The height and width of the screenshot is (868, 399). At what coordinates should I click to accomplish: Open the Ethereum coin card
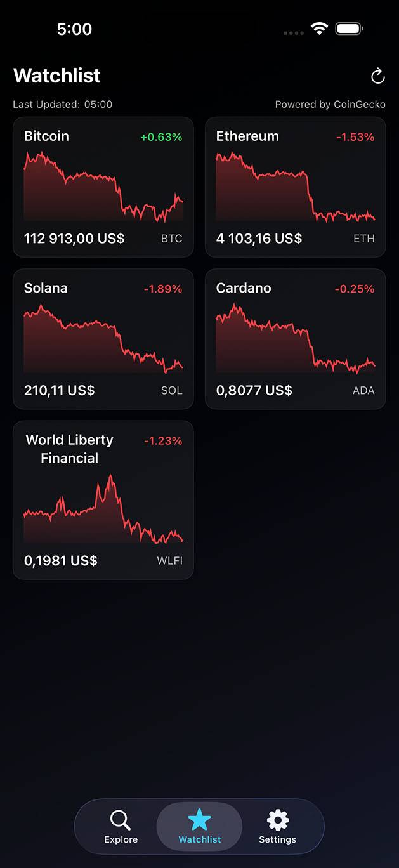point(295,187)
